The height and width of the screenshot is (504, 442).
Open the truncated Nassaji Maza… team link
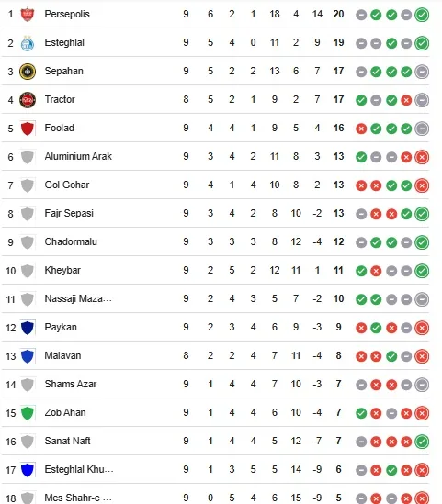pos(78,298)
